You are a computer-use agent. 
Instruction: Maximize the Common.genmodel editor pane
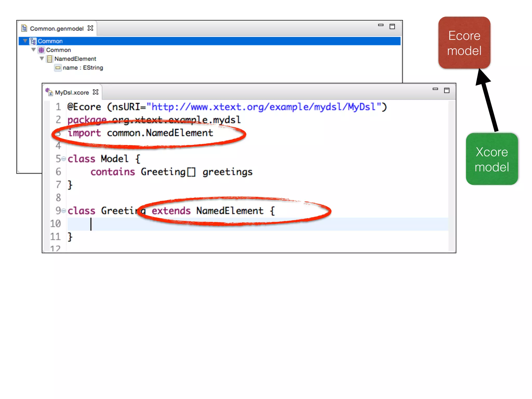(392, 26)
